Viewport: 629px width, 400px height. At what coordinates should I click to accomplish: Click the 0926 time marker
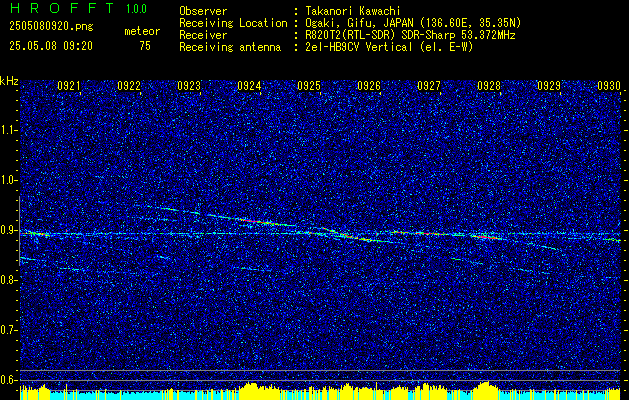369,85
